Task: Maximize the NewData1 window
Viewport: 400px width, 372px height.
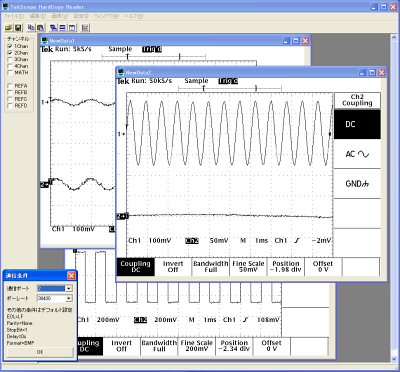Action: tap(295, 41)
